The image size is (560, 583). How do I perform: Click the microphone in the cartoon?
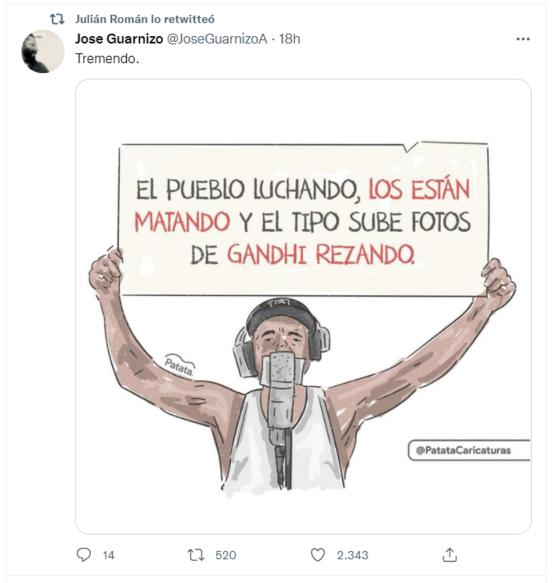[x=282, y=416]
